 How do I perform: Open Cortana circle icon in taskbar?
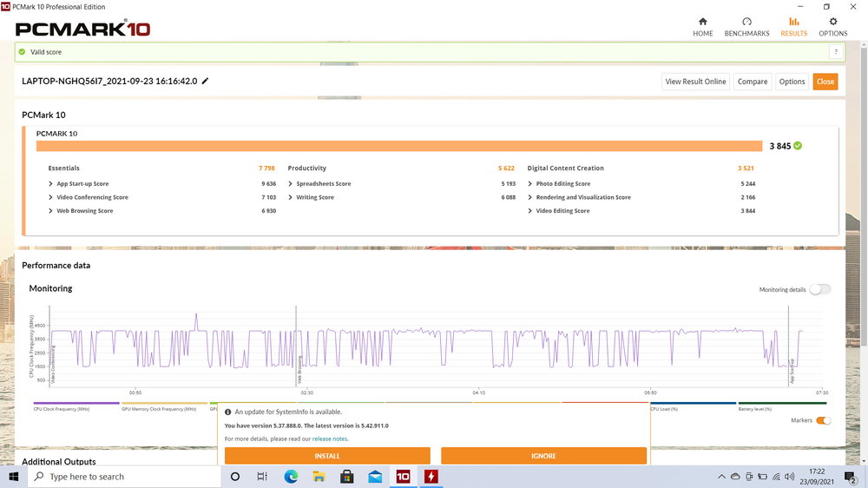[234, 477]
